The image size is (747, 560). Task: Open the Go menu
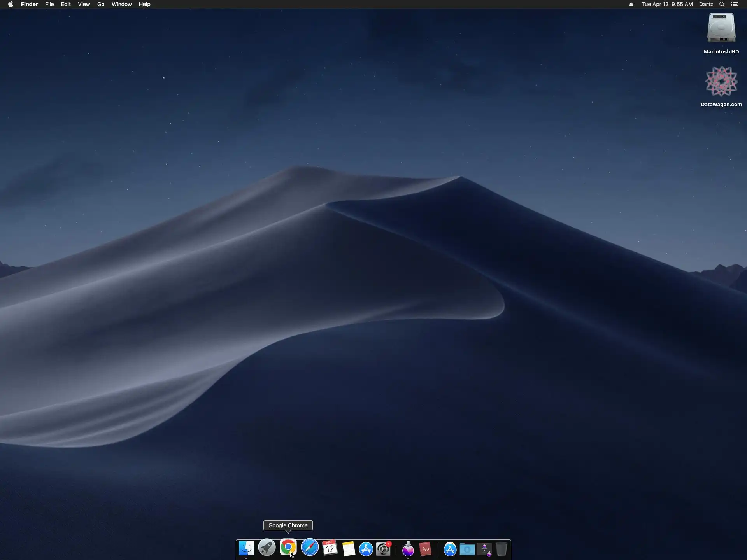pyautogui.click(x=101, y=4)
